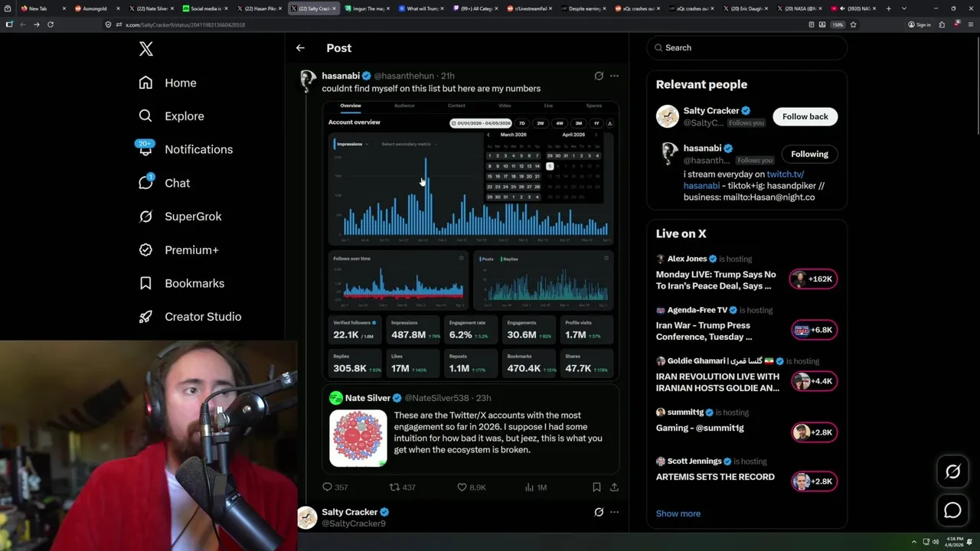Click the Salty Cracker name on the lower post
Viewport: 980px width, 551px height.
(349, 512)
